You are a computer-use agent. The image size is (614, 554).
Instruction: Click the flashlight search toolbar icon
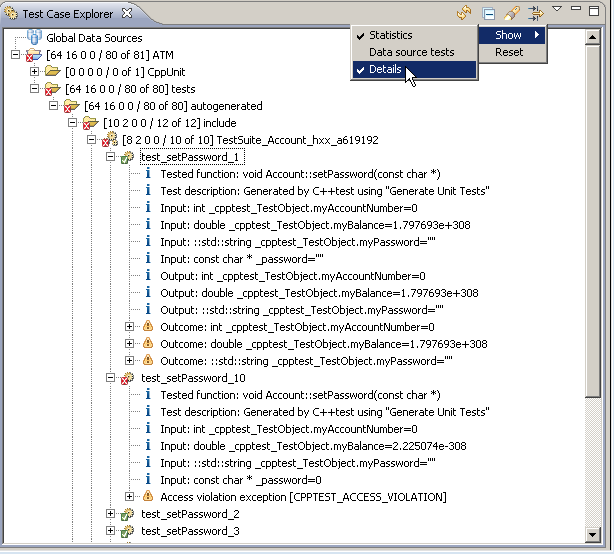[512, 13]
